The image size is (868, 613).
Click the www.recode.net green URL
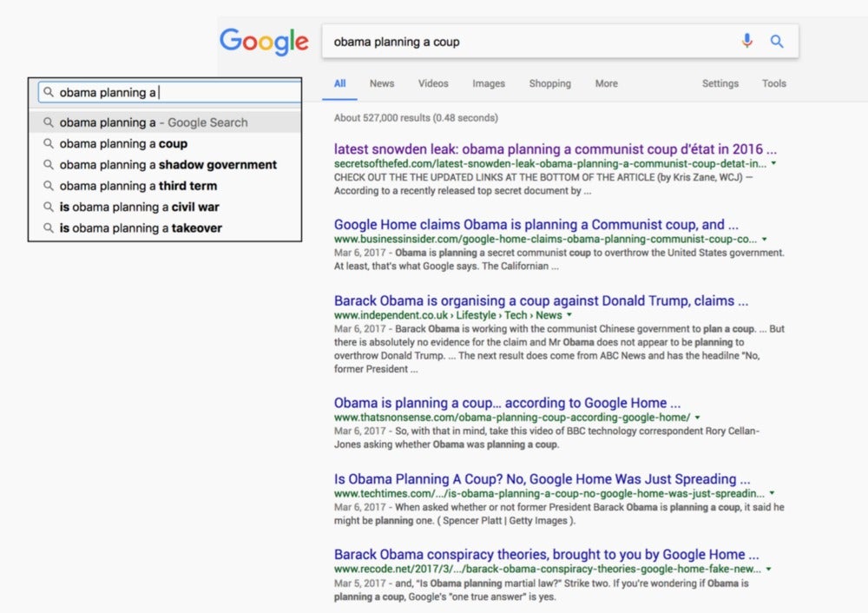click(x=548, y=569)
